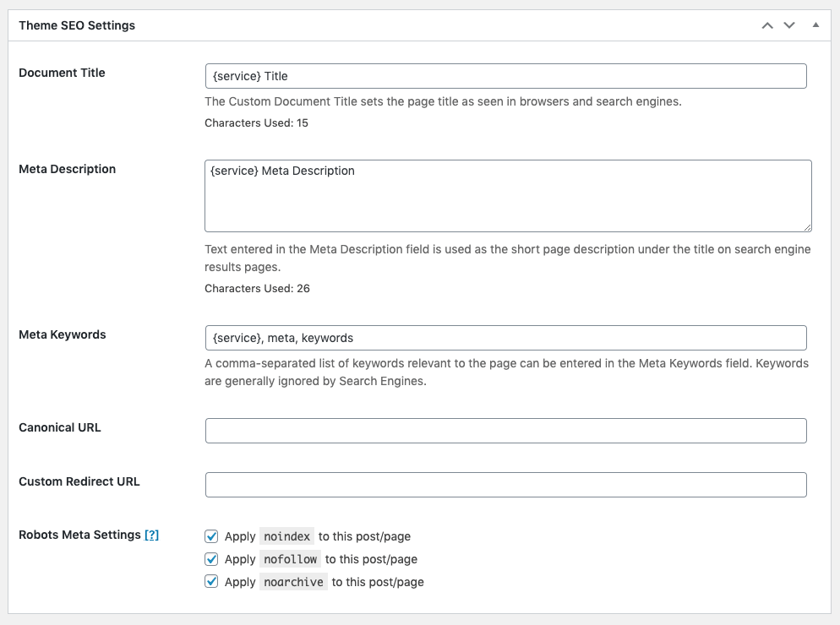The height and width of the screenshot is (625, 840).
Task: Uncheck the Apply noindex checkbox
Action: (x=211, y=536)
